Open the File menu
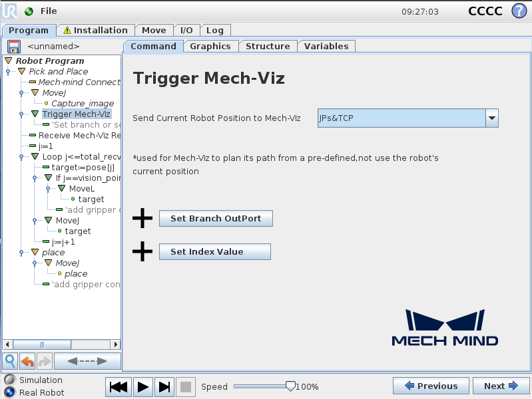532x399 pixels. tap(49, 11)
